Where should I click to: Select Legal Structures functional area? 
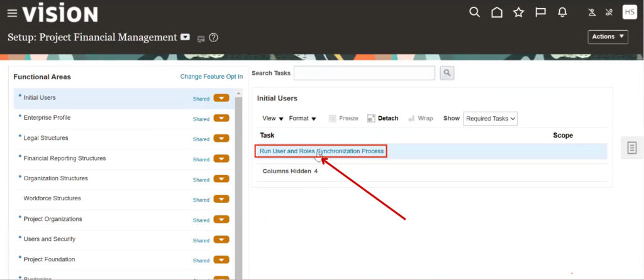pos(46,138)
